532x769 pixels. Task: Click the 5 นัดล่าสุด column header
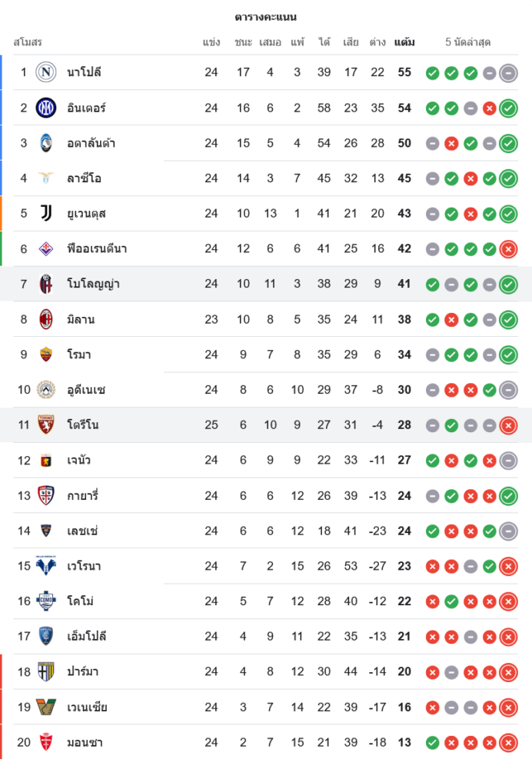click(467, 42)
